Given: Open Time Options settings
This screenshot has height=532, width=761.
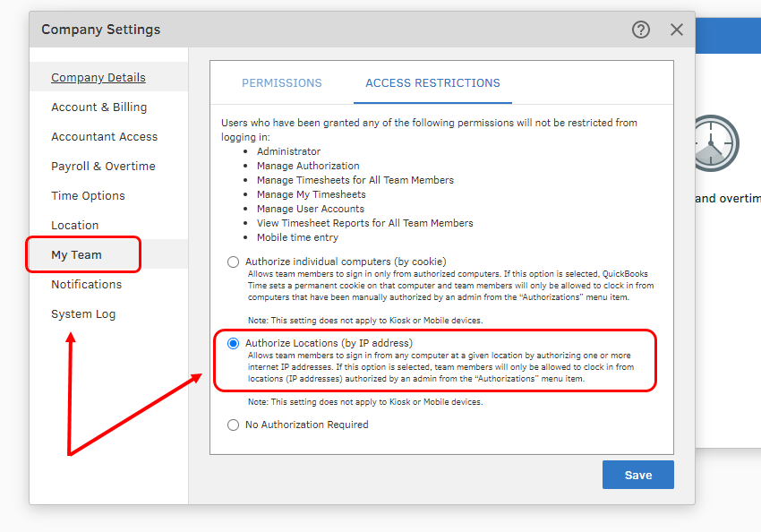Looking at the screenshot, I should tap(88, 196).
